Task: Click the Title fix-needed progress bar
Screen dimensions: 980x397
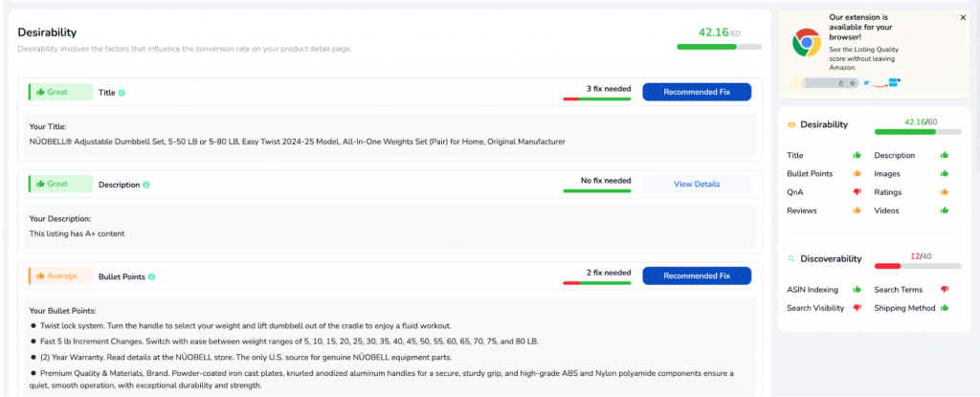Action: pyautogui.click(x=597, y=99)
